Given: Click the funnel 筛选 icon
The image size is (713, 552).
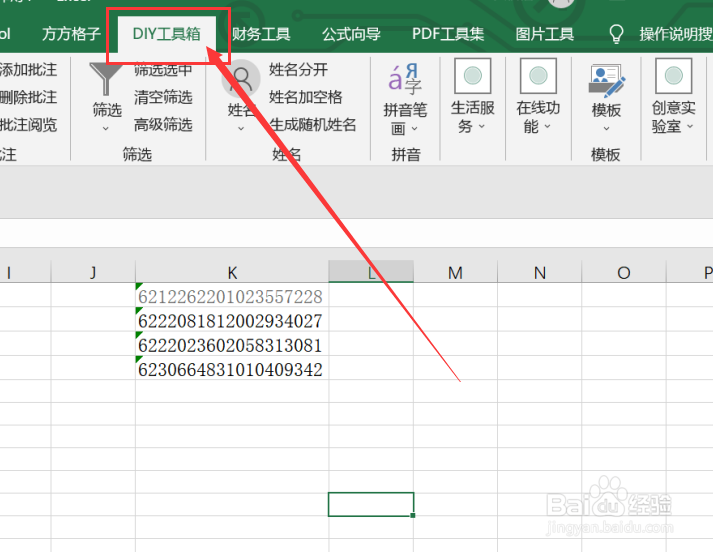Looking at the screenshot, I should tap(106, 78).
